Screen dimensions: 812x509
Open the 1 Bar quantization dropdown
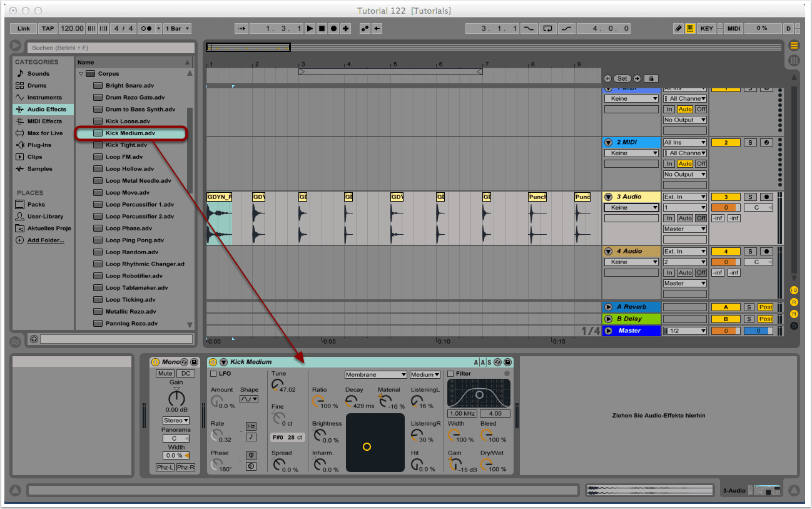(178, 29)
